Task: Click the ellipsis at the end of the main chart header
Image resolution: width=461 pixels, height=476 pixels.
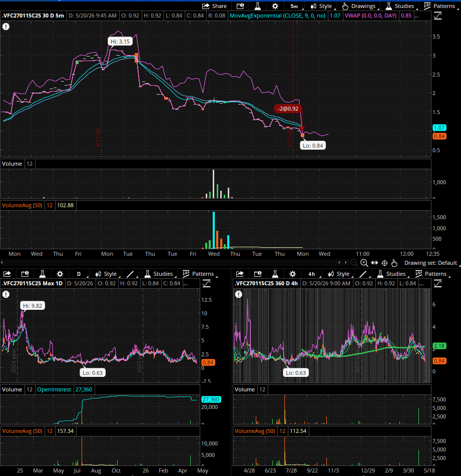Action: point(417,16)
